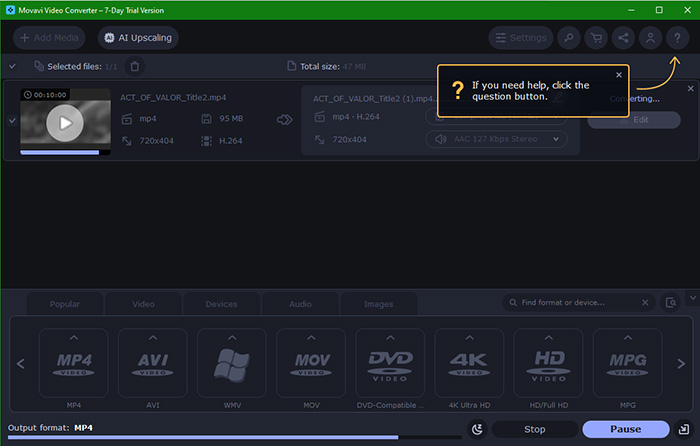Switch to the Popular tab
The width and height of the screenshot is (700, 446).
65,304
